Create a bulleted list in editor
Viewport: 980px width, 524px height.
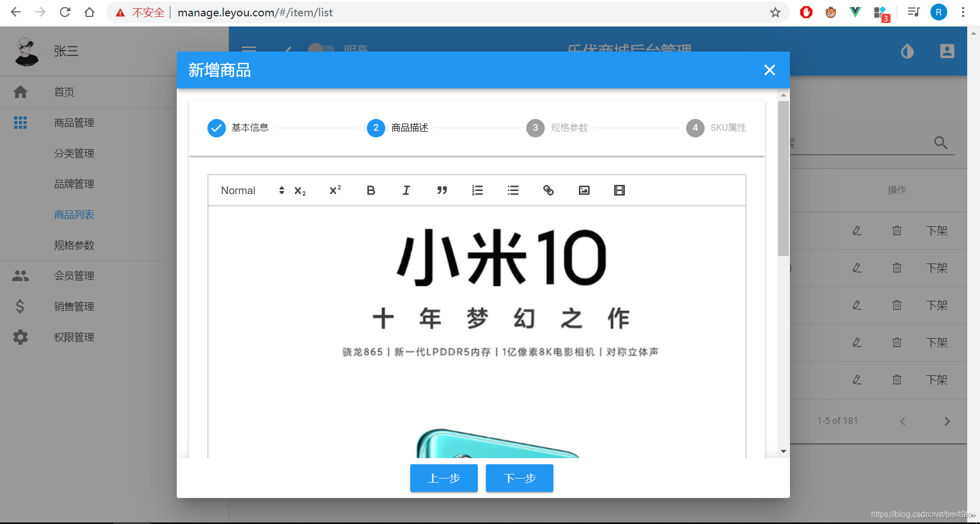[513, 190]
